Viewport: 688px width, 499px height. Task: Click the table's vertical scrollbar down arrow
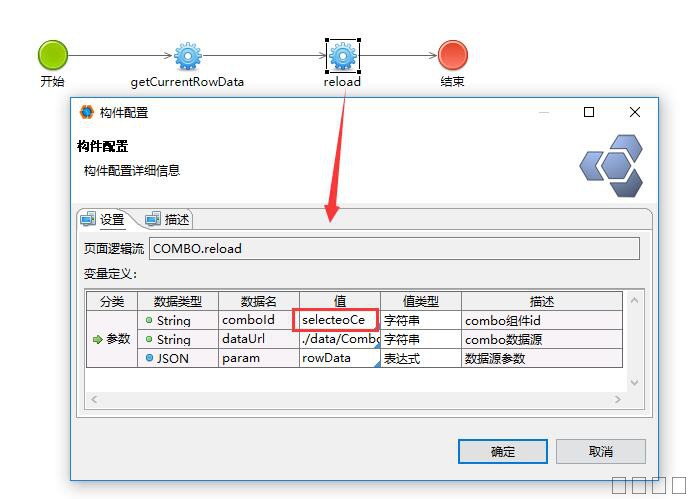pyautogui.click(x=633, y=382)
